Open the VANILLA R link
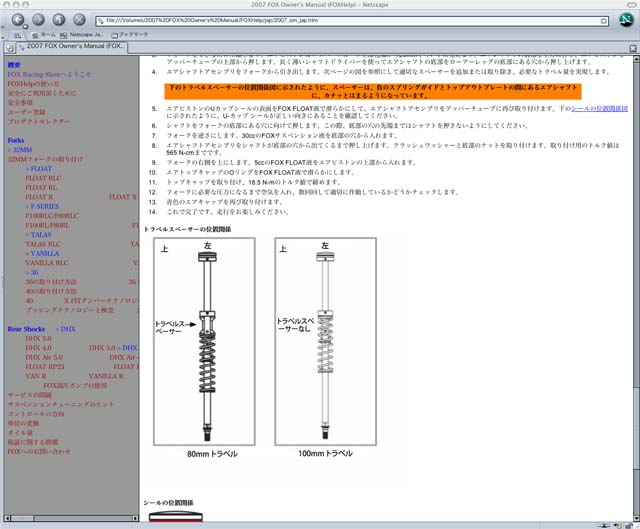Viewport: 640px width, 529px height. tap(106, 376)
